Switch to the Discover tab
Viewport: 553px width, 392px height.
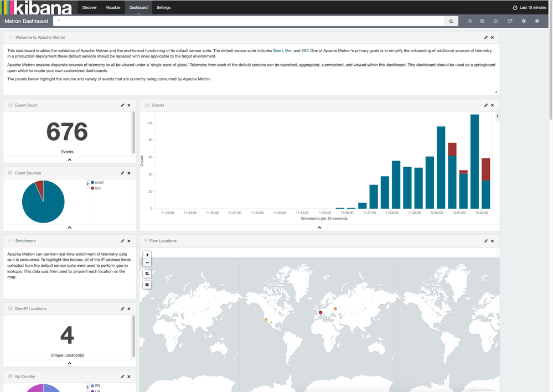click(x=91, y=8)
